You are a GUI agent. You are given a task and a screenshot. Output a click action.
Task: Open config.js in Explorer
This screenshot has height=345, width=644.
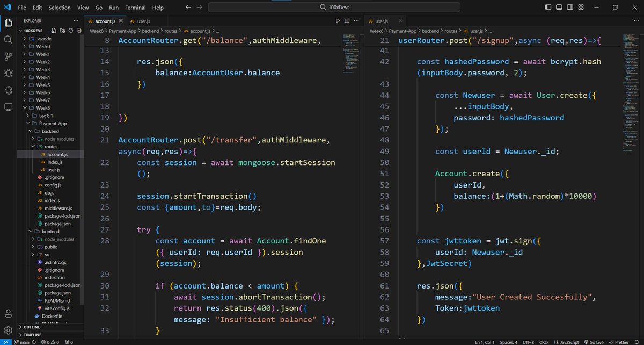(x=53, y=185)
